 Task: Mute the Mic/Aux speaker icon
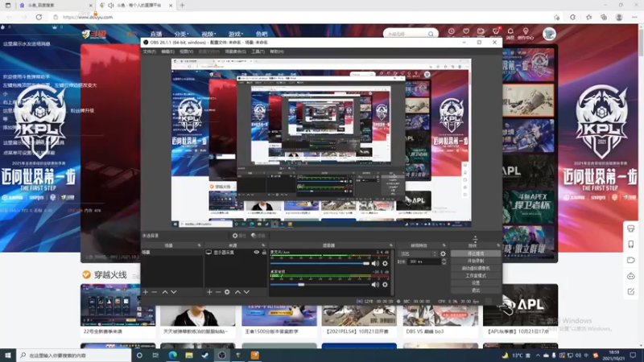(375, 264)
